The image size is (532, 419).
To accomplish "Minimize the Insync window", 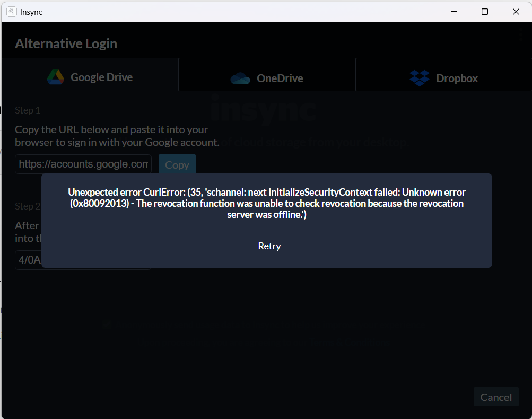I will (x=454, y=12).
